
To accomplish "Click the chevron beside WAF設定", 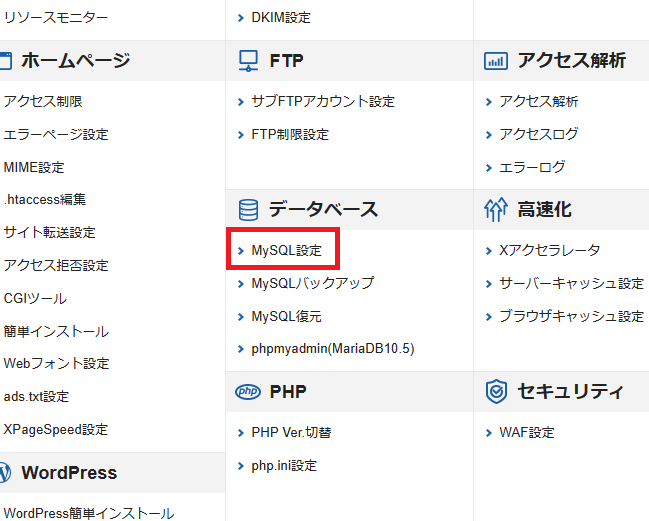I will point(489,433).
